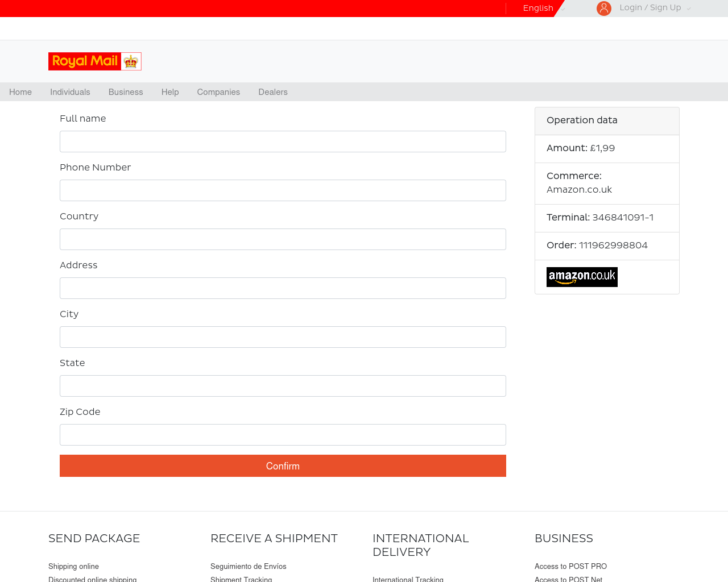The width and height of the screenshot is (728, 582).
Task: Click the Operation data header
Action: (607, 120)
